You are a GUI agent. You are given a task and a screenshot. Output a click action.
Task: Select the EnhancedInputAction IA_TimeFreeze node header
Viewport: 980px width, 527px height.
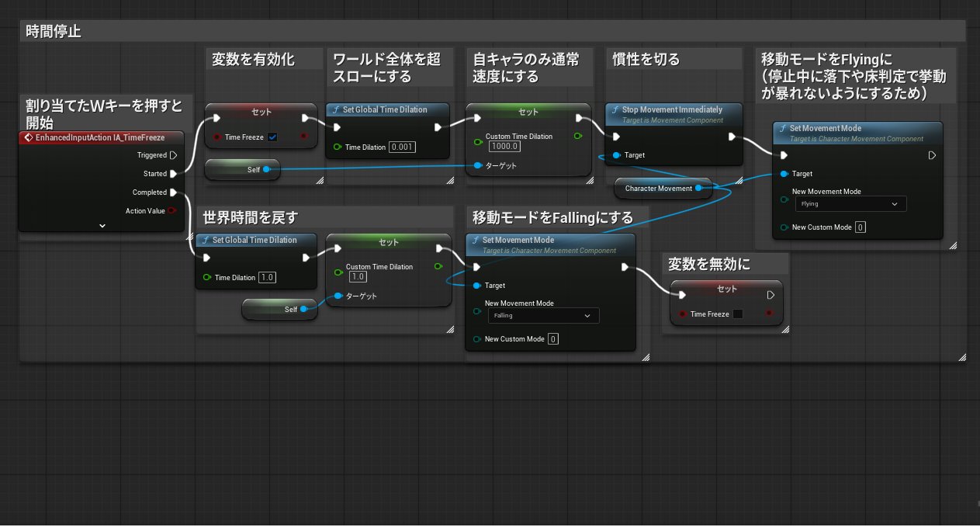coord(102,137)
